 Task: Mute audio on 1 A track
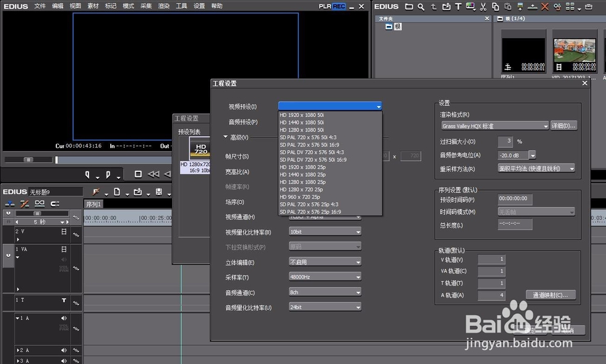[64, 318]
